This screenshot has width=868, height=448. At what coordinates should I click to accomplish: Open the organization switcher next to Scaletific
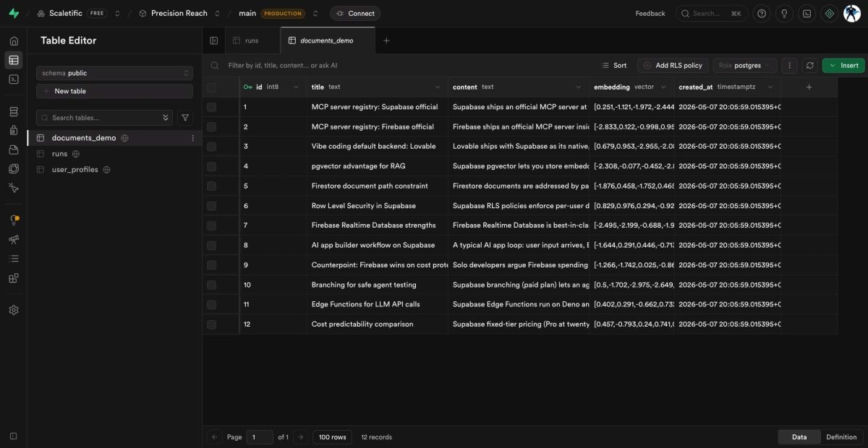pyautogui.click(x=117, y=13)
